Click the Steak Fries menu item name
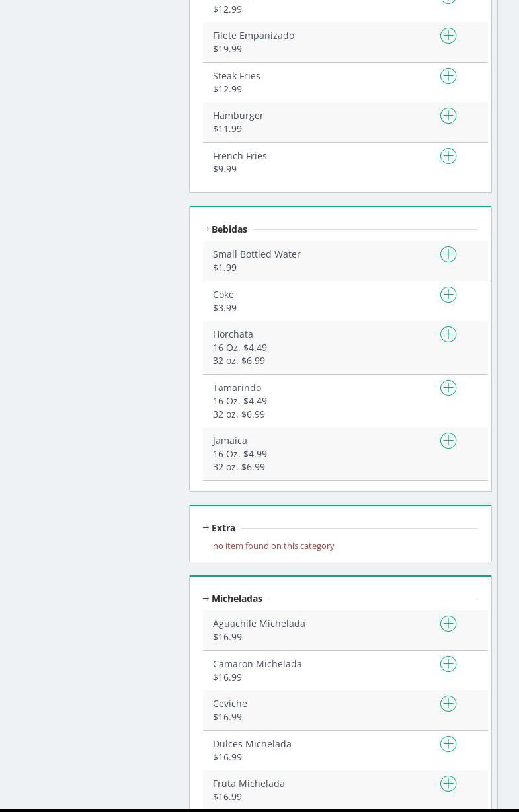Image resolution: width=519 pixels, height=812 pixels. pos(236,76)
